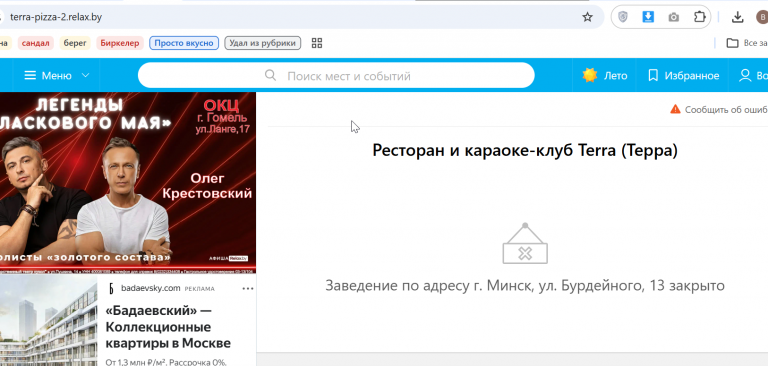
Task: Open the Лето section
Action: [604, 75]
